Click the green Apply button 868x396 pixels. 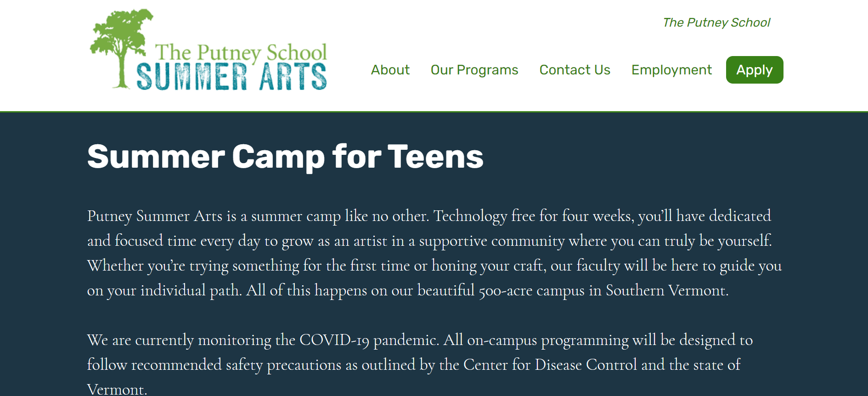click(755, 70)
